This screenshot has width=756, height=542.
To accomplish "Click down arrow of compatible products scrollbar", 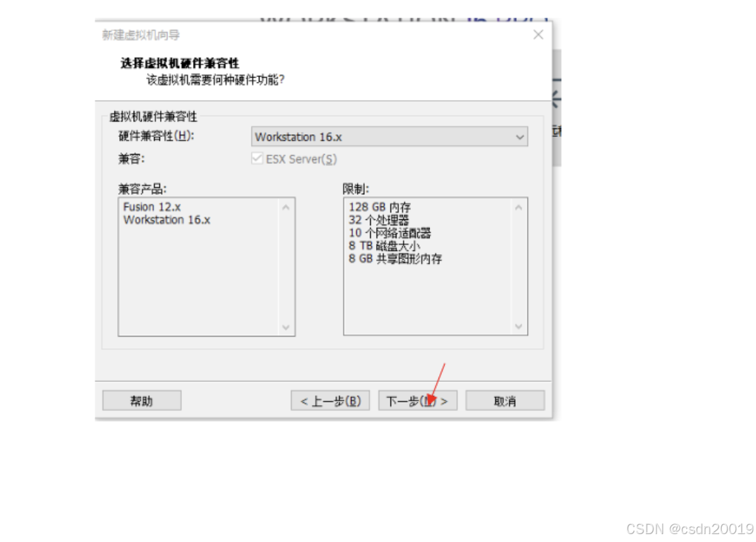I will (286, 327).
